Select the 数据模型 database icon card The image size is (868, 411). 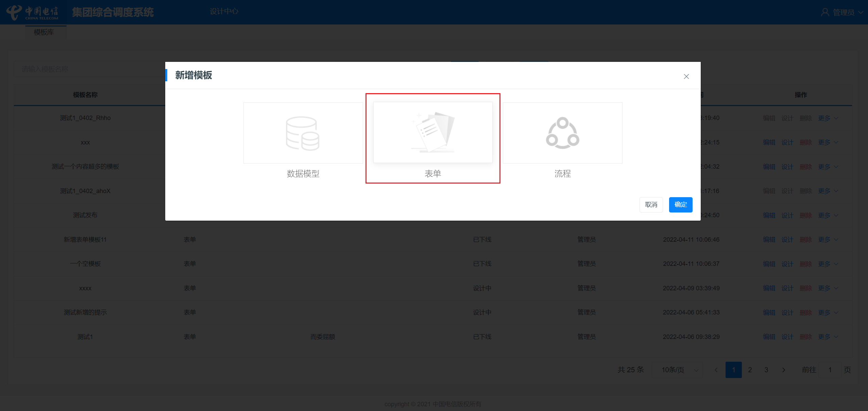(x=303, y=133)
